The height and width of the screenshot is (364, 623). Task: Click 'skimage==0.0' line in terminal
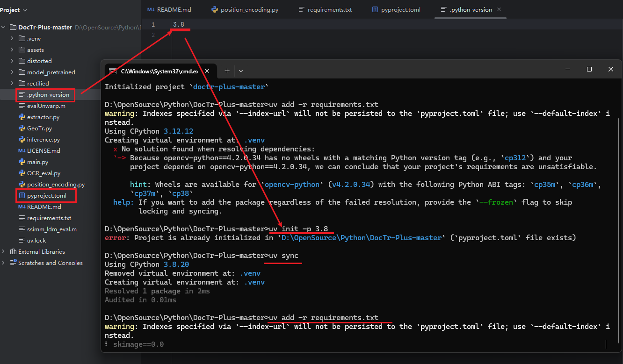pyautogui.click(x=138, y=344)
